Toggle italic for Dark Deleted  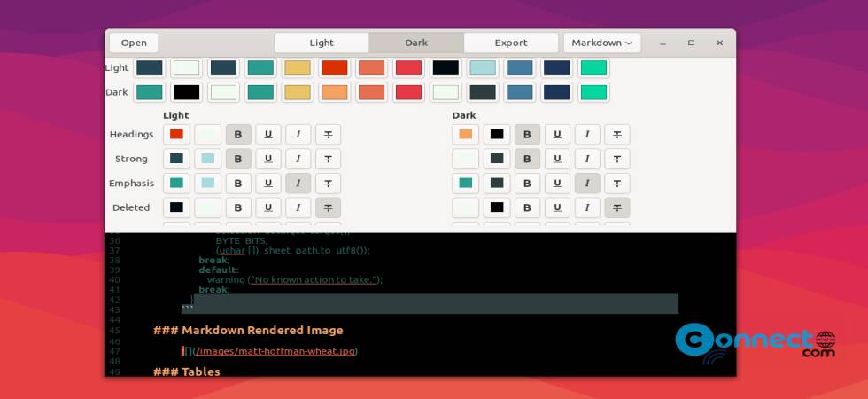click(x=586, y=207)
